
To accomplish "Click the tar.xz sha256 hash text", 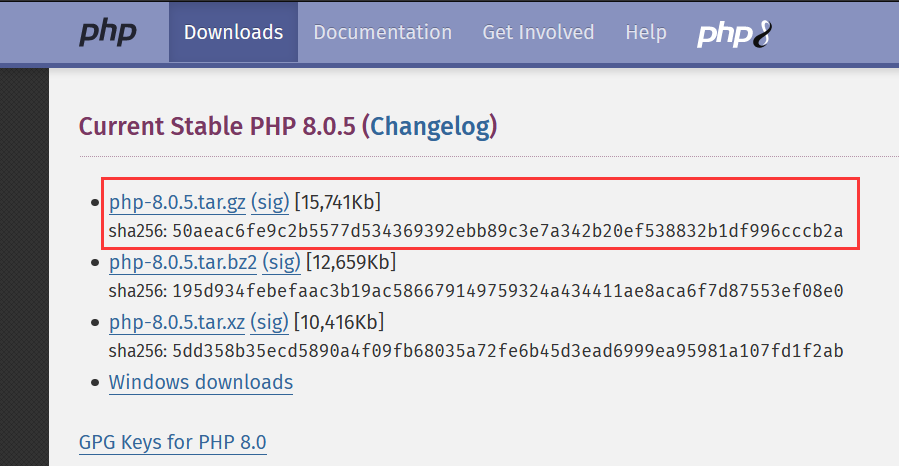I will point(507,351).
